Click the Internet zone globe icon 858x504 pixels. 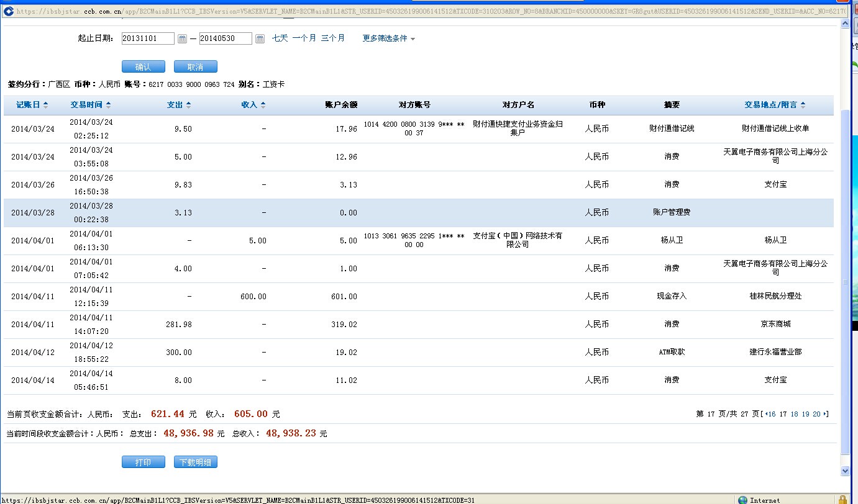tap(742, 500)
